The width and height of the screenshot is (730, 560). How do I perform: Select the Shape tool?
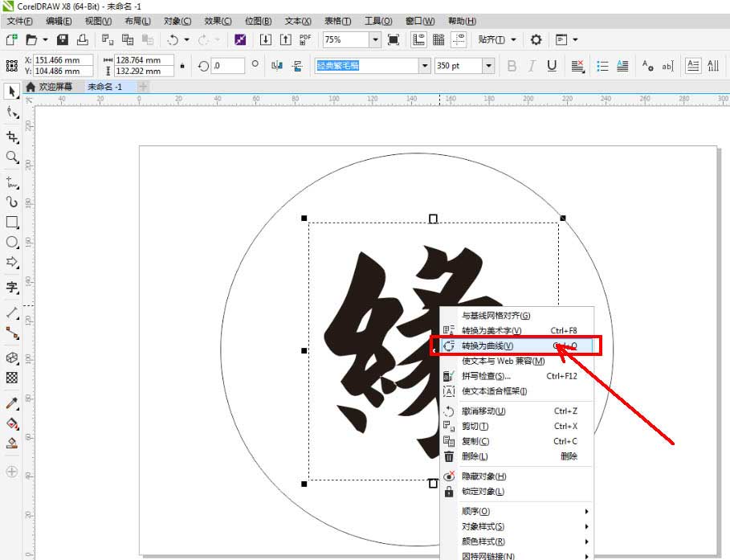coord(12,112)
